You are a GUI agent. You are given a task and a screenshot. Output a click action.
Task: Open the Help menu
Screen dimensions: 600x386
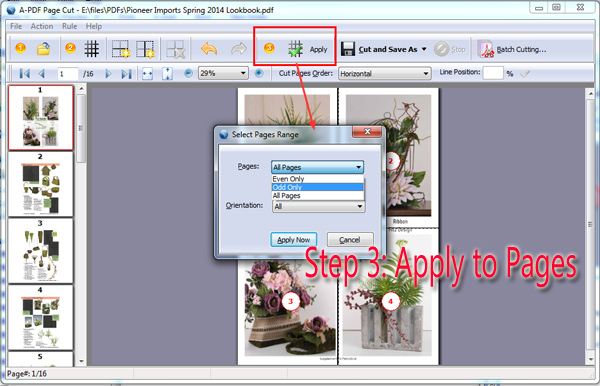coord(93,26)
